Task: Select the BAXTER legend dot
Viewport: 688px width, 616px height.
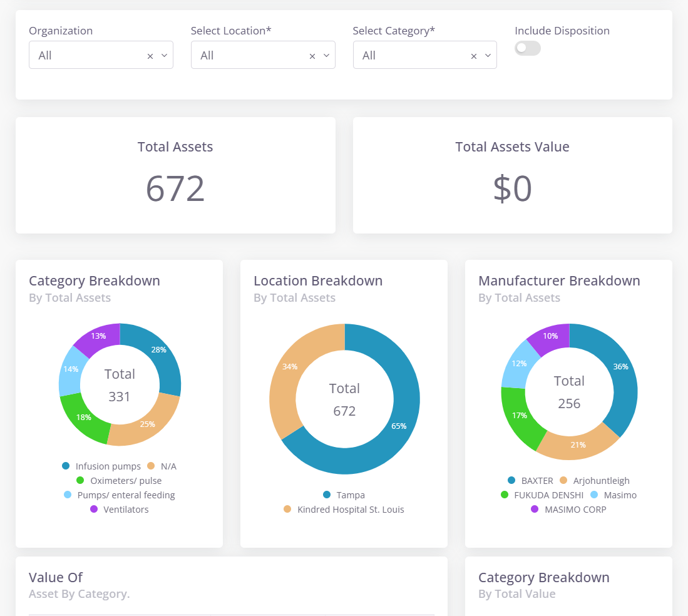Action: [511, 481]
